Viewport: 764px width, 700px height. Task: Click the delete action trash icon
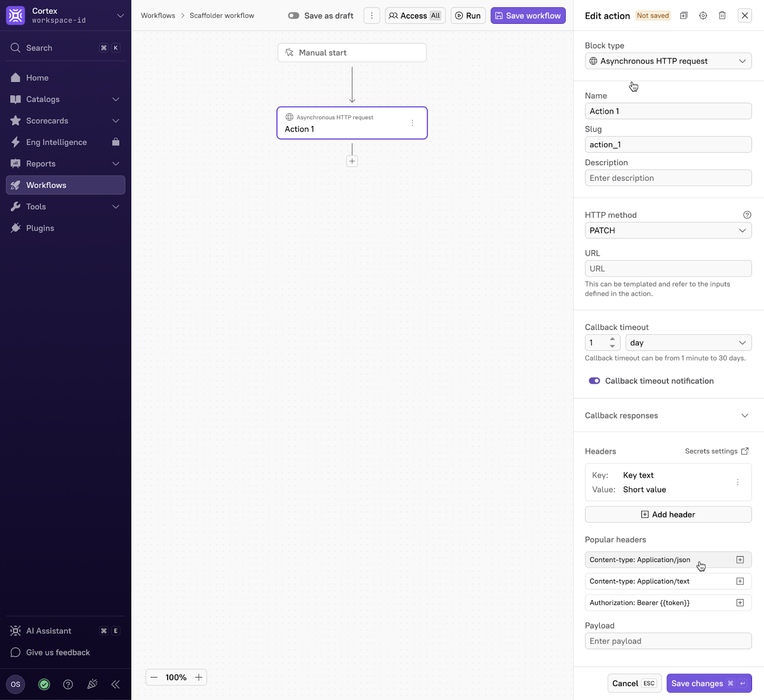pos(722,16)
